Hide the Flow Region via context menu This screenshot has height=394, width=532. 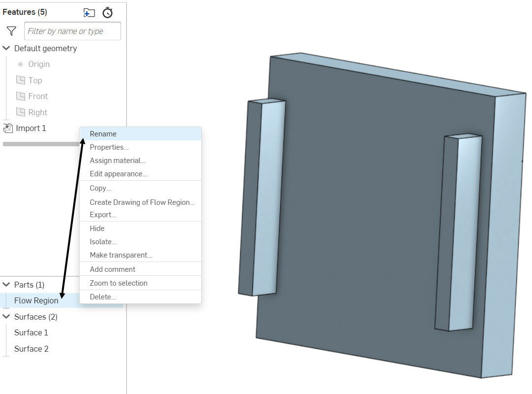pos(97,228)
